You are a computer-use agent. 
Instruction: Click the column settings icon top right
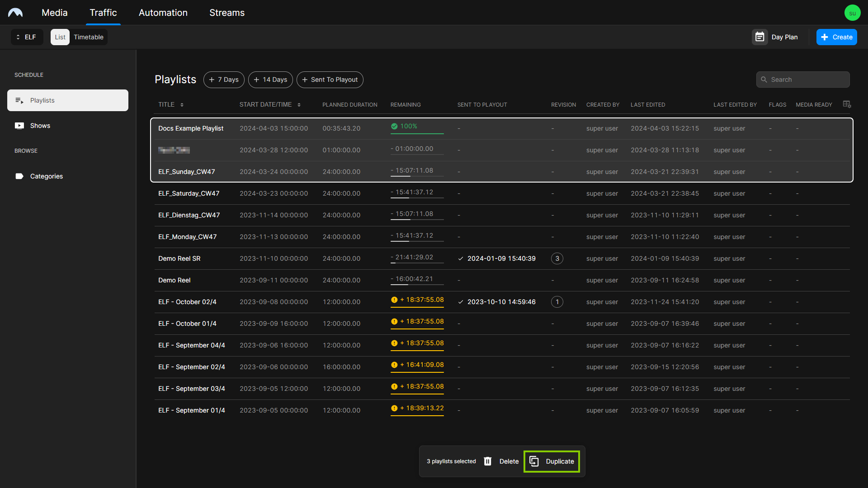[847, 103]
